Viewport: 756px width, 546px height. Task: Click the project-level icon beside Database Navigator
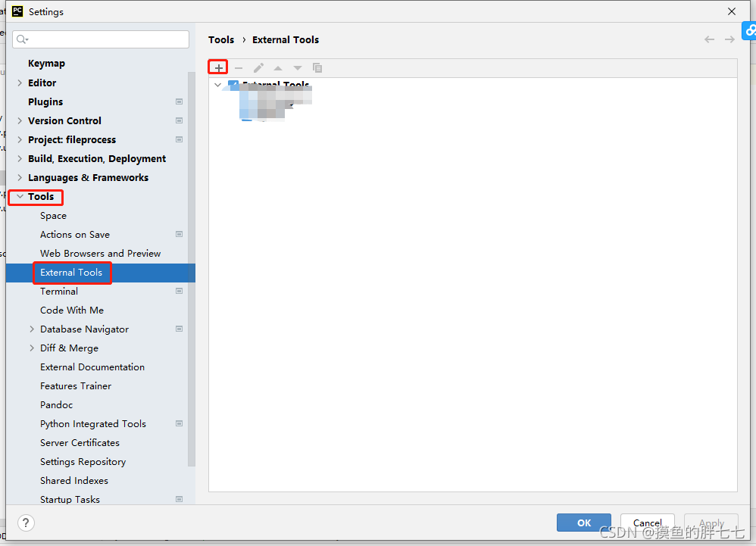[179, 329]
